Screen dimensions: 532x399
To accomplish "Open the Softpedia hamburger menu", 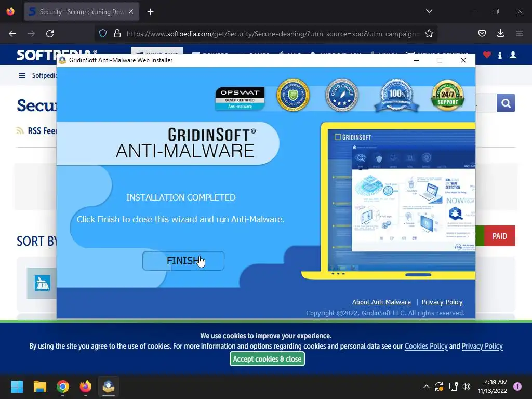I will pos(22,75).
